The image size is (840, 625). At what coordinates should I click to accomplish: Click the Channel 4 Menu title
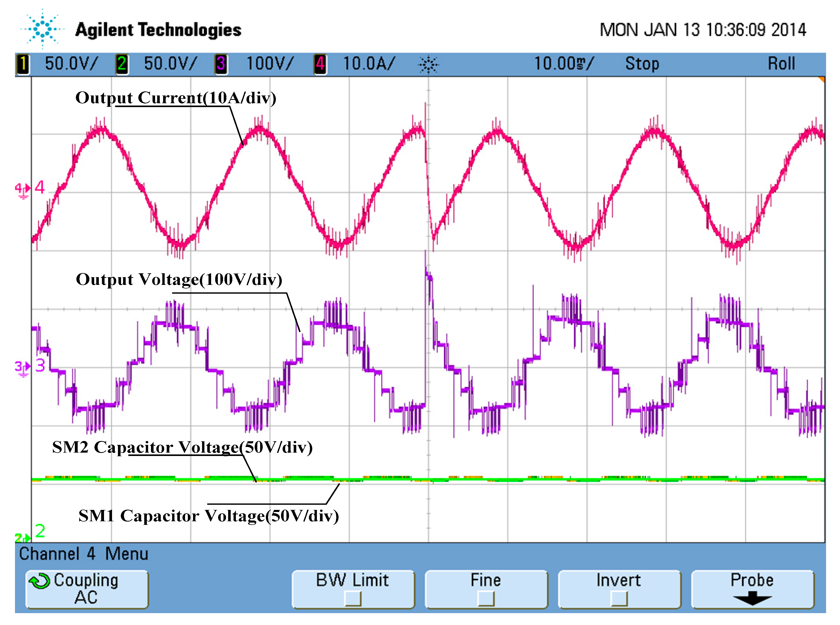pyautogui.click(x=84, y=554)
